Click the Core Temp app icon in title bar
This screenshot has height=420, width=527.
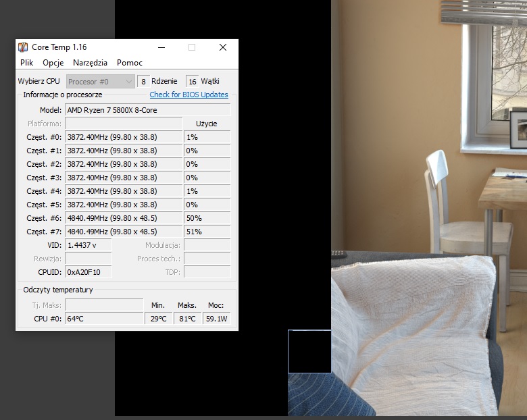23,47
